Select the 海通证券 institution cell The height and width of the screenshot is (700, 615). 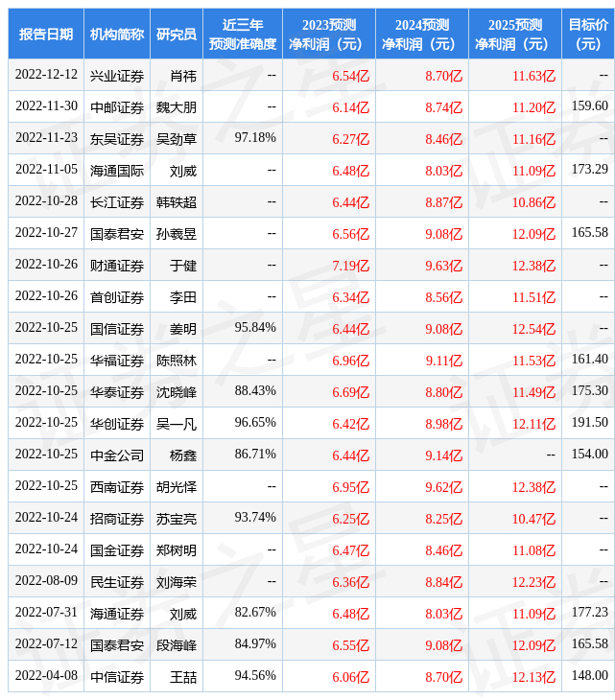click(117, 614)
